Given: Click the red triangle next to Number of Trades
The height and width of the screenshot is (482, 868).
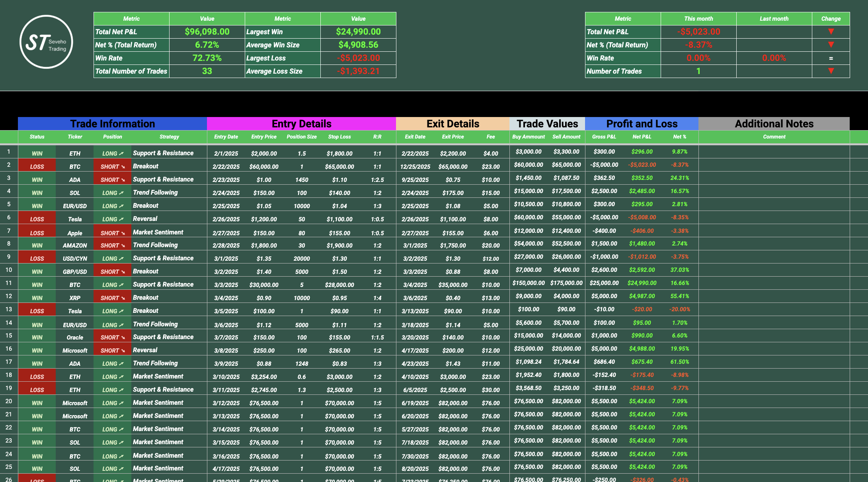Looking at the screenshot, I should point(831,71).
